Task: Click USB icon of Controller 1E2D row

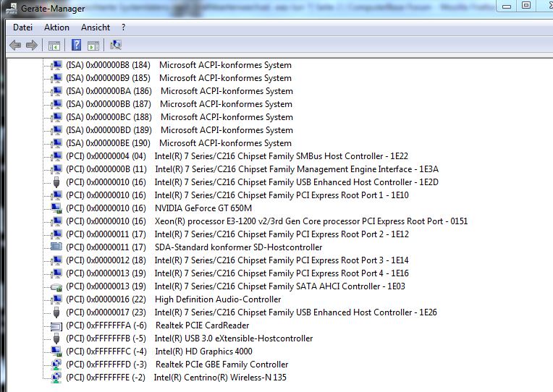Action: pyautogui.click(x=56, y=182)
